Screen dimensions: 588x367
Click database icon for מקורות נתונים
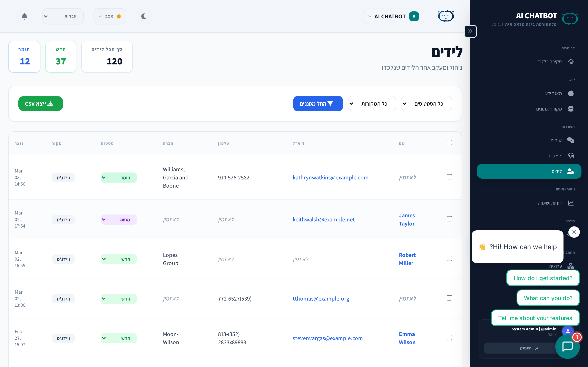(571, 109)
